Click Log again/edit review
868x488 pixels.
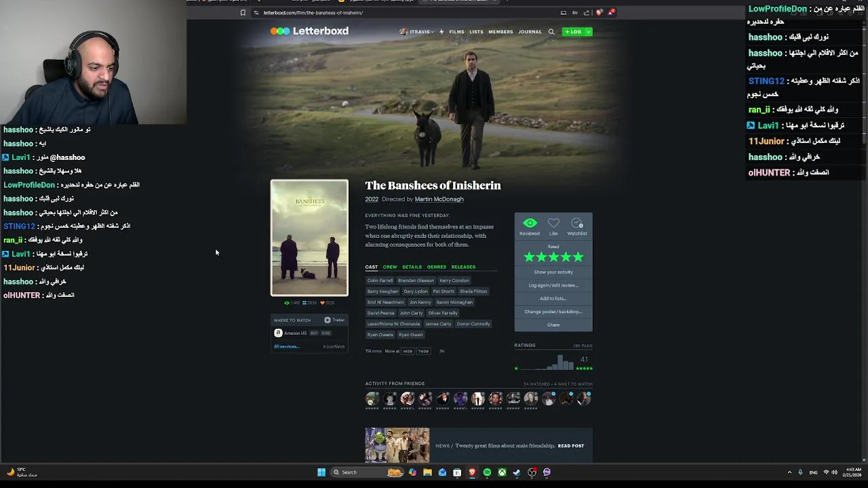(x=553, y=285)
